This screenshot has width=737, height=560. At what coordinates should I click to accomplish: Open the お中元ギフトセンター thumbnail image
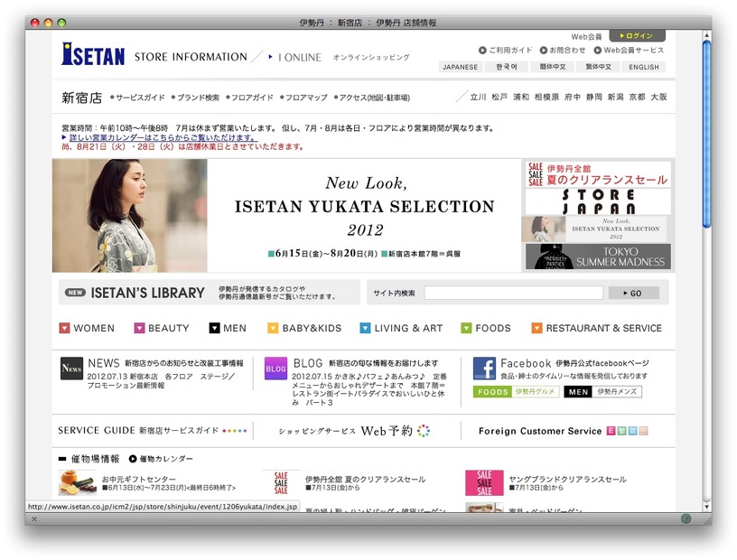(x=78, y=483)
